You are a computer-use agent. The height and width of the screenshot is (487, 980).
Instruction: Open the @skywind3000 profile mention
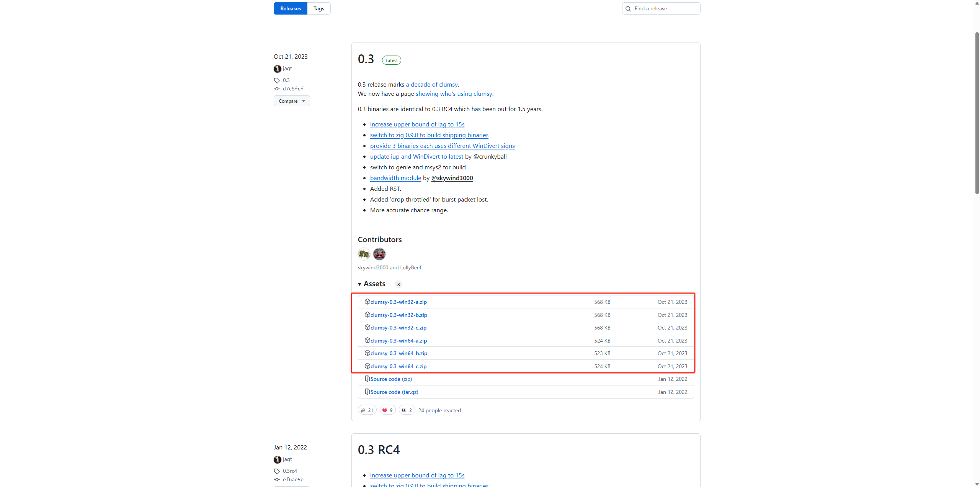point(452,178)
